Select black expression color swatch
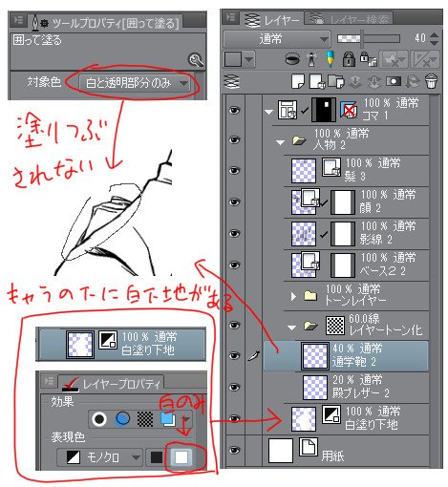Screen dimensions: 448x487 [x=156, y=457]
